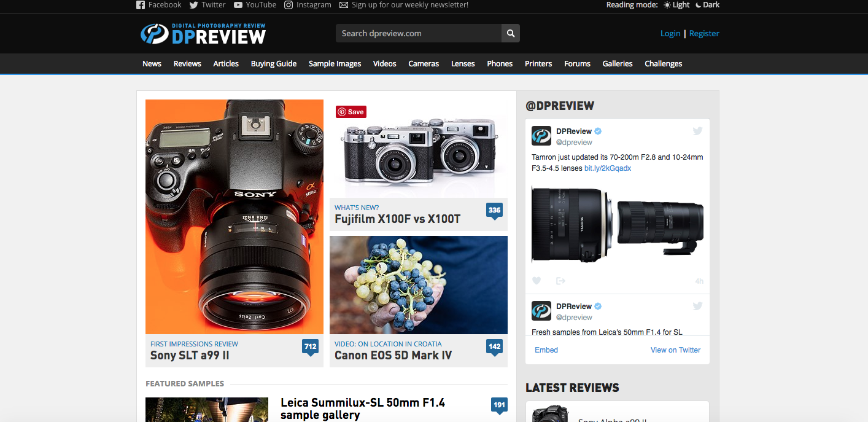Click the 'FIRST IMPRESSIONS REVIEW' label
868x422 pixels.
[194, 344]
